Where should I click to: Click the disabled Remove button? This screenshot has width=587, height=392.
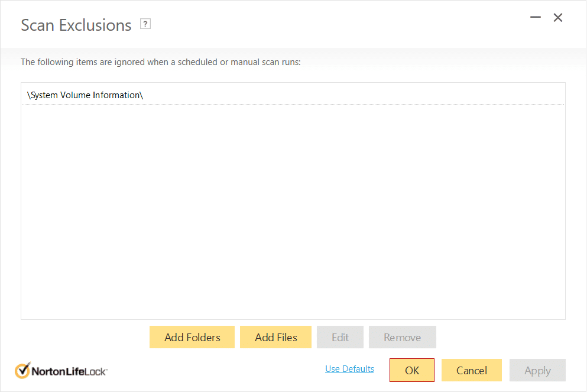[402, 337]
